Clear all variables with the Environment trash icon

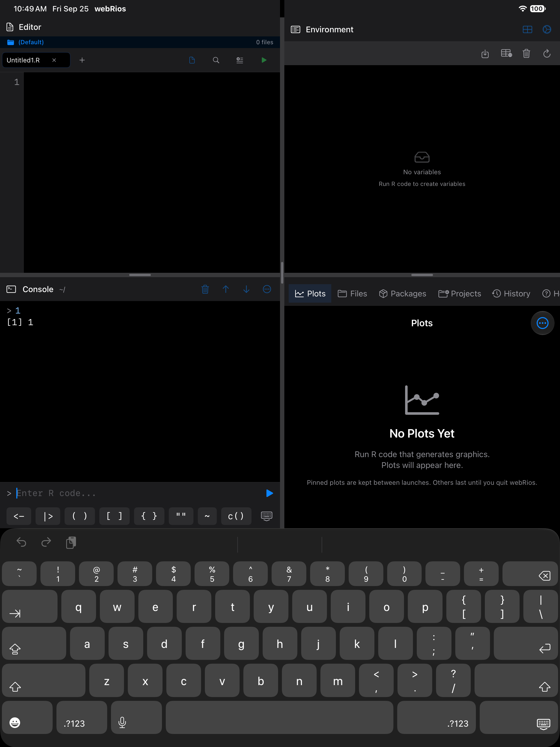point(526,53)
